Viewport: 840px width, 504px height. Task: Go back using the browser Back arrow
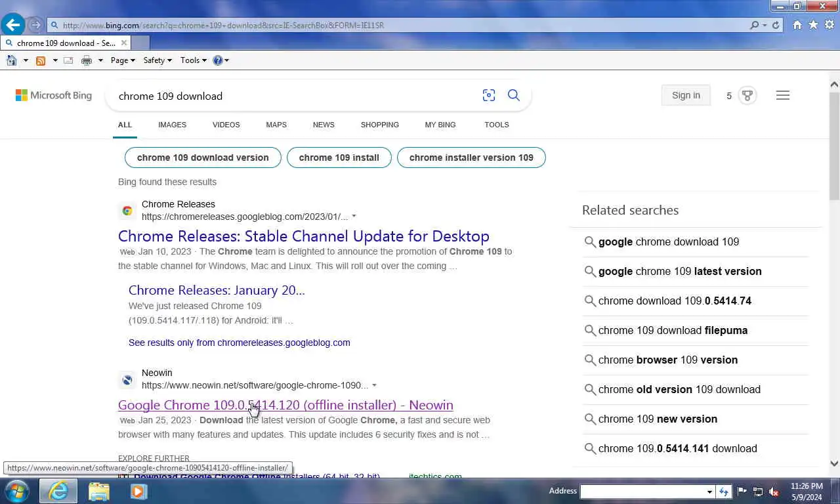[13, 26]
